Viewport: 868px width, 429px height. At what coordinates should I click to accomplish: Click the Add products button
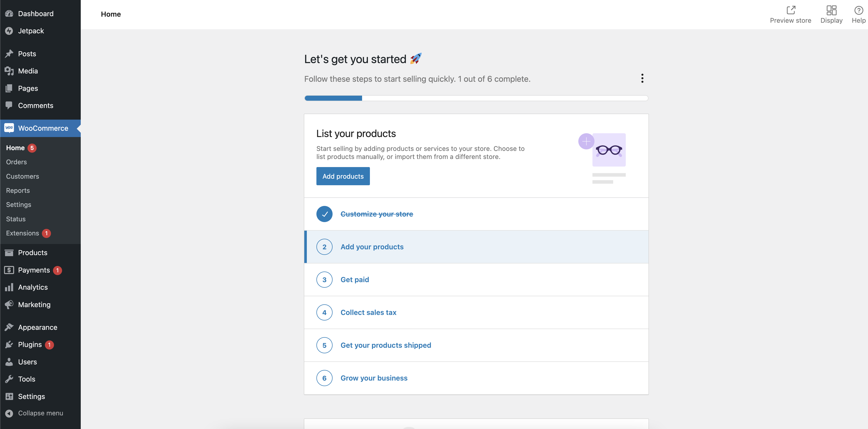[x=343, y=176]
